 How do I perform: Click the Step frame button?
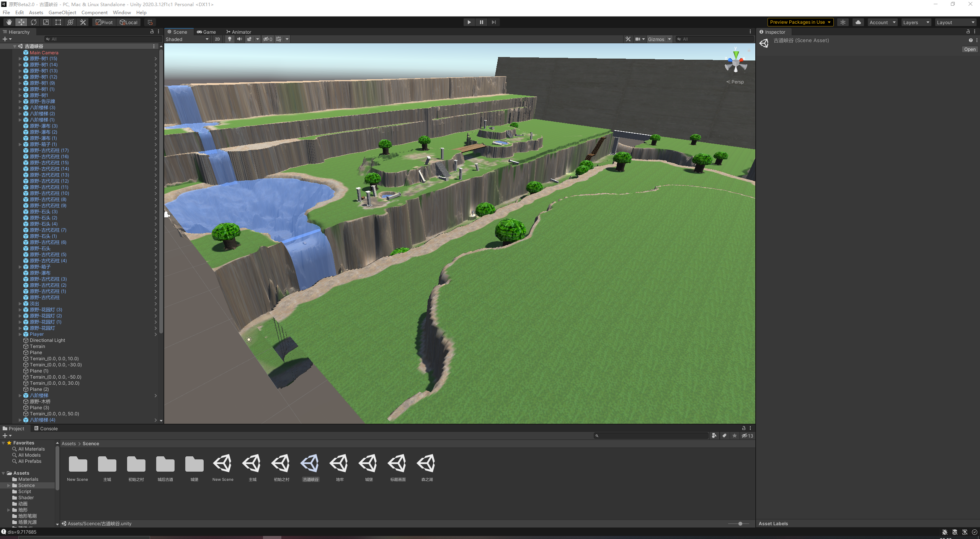[x=494, y=22]
